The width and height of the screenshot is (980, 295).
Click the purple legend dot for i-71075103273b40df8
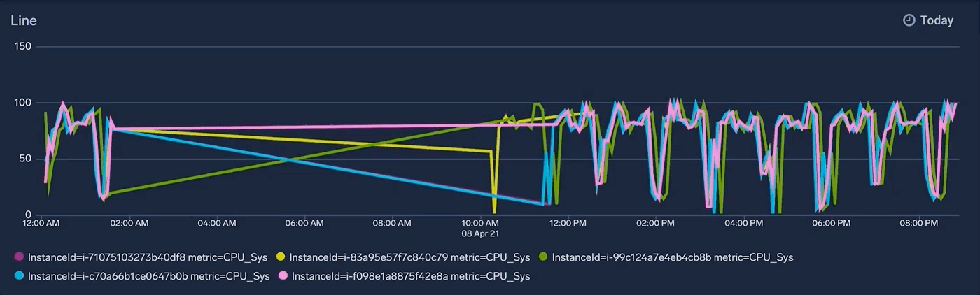point(19,257)
